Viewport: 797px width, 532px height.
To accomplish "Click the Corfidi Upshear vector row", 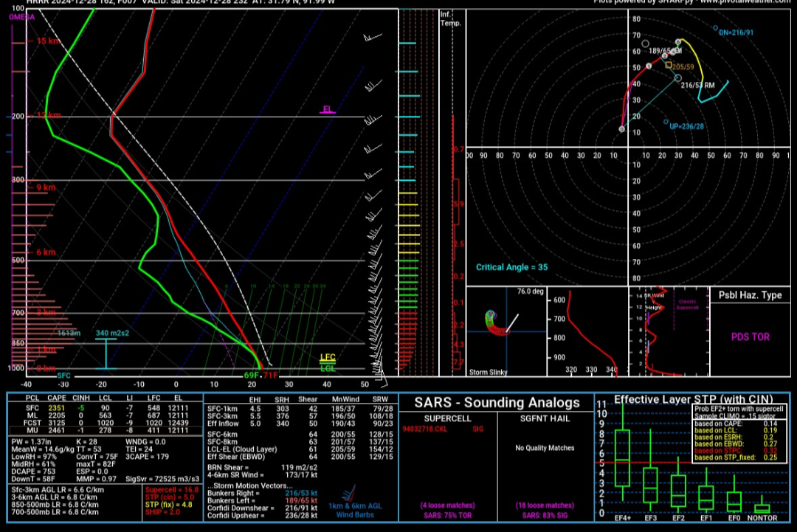I will tap(262, 515).
